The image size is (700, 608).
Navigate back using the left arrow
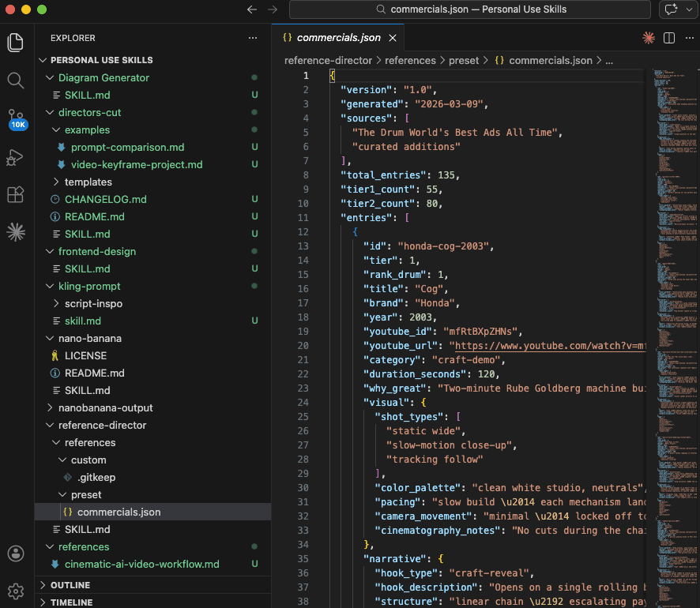tap(252, 9)
